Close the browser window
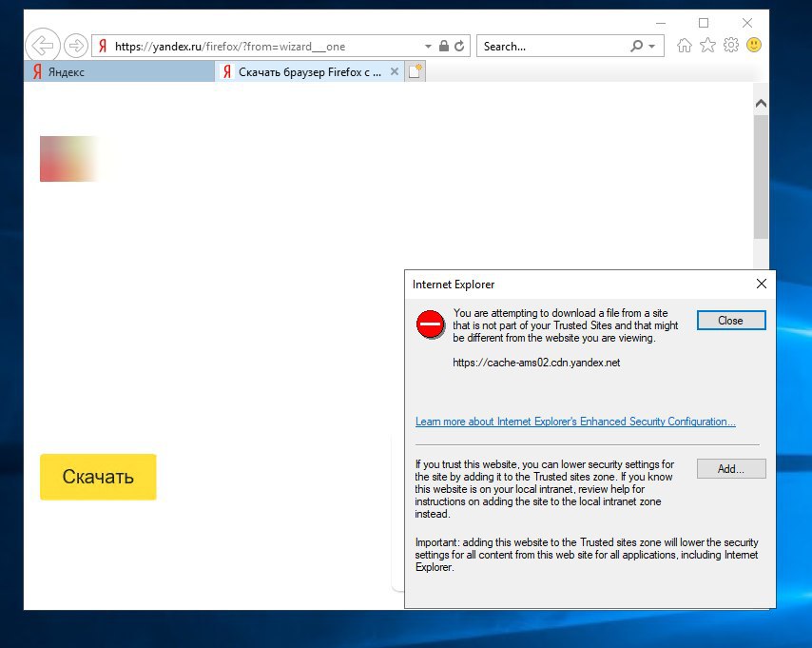The width and height of the screenshot is (812, 648). [x=746, y=23]
